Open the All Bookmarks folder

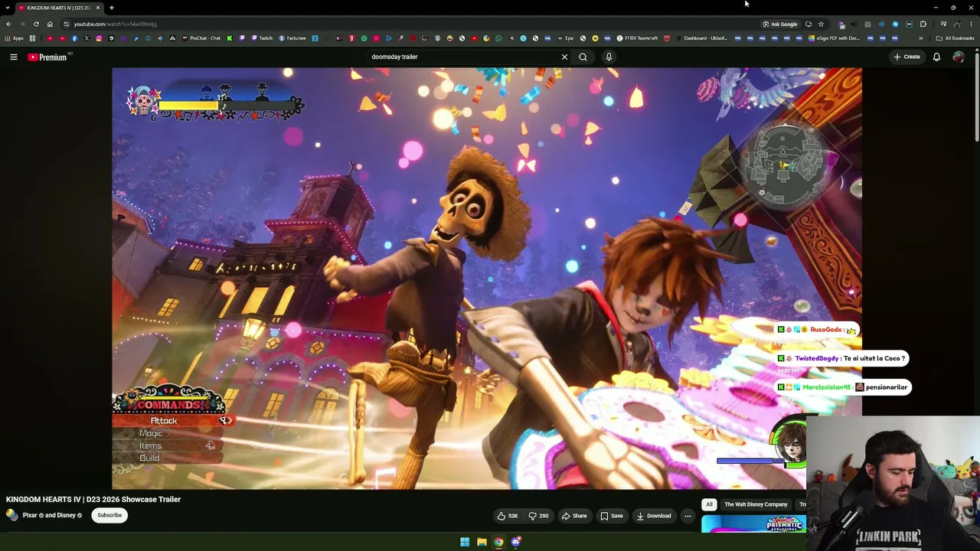pos(955,38)
